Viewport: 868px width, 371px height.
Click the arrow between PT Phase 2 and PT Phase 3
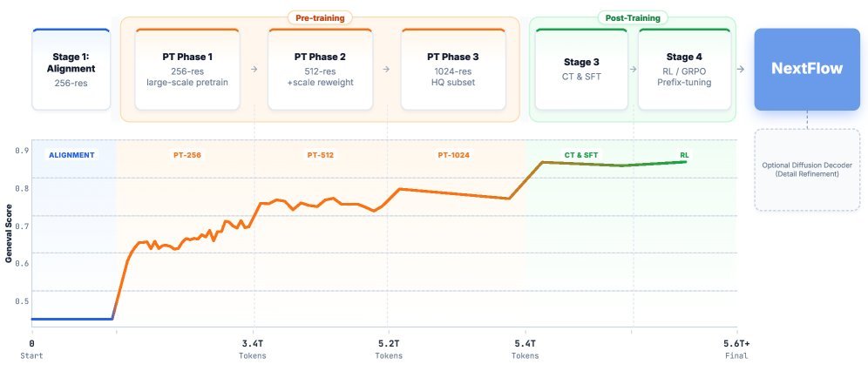387,68
